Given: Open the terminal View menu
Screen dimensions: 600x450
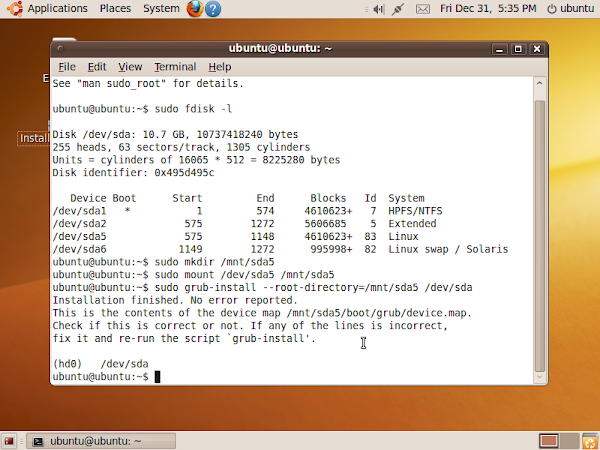Looking at the screenshot, I should point(130,67).
